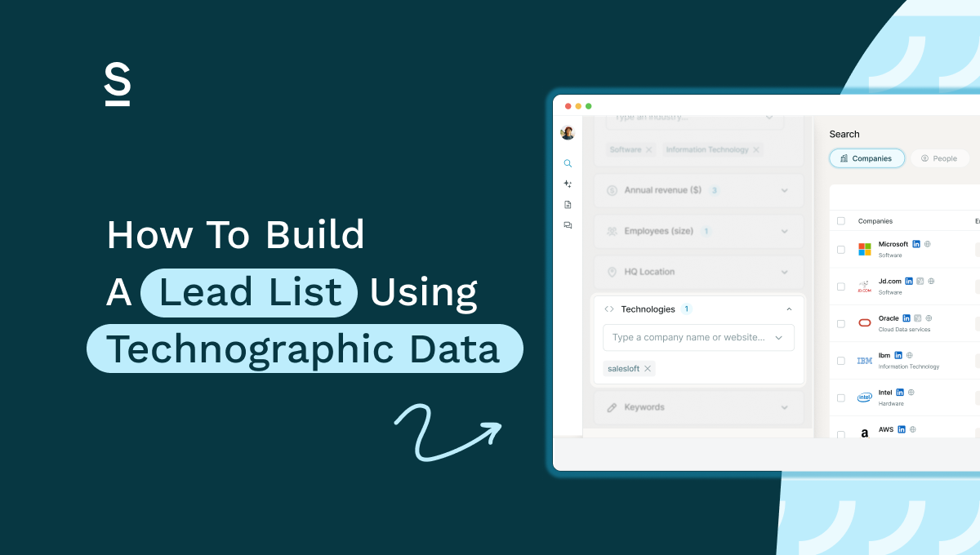Image resolution: width=980 pixels, height=555 pixels.
Task: Select the Companies tab
Action: click(866, 158)
